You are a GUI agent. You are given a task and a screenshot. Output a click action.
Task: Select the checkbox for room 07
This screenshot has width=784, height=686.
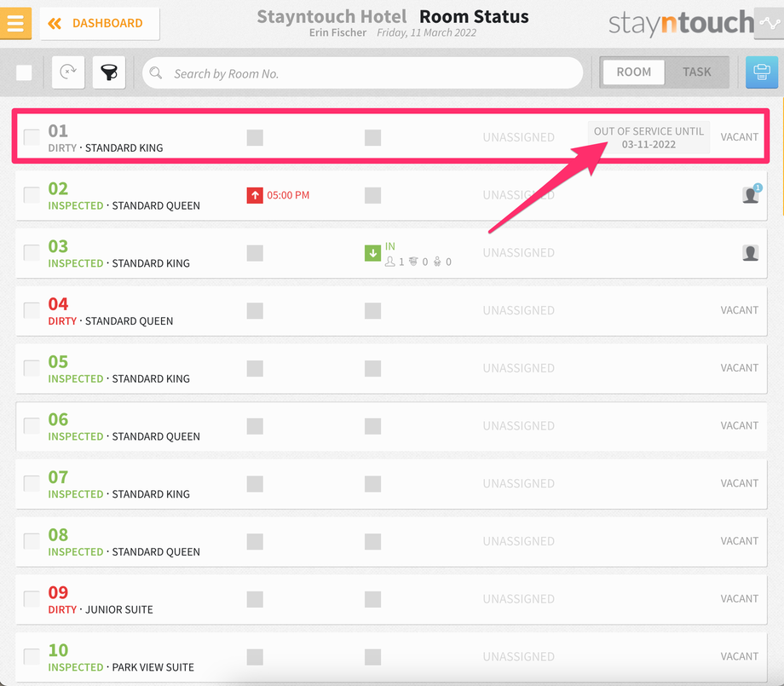click(x=32, y=483)
